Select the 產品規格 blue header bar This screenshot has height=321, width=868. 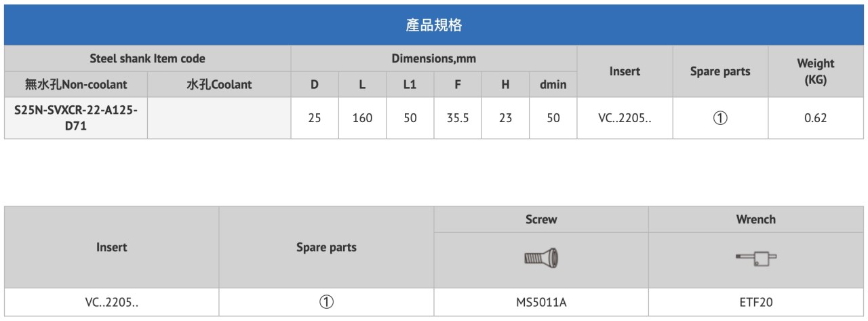point(434,25)
